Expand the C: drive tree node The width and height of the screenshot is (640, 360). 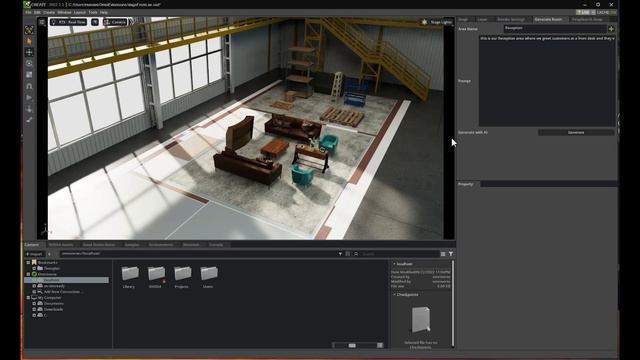click(34, 315)
